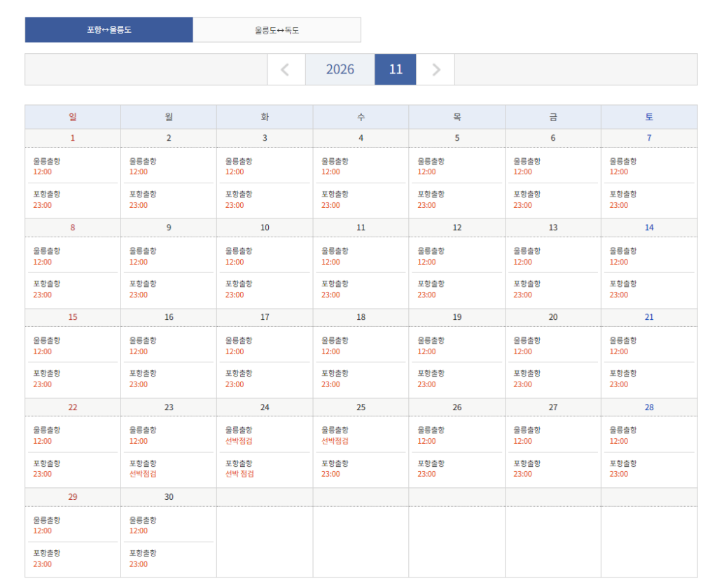Screen dimensions: 717x588
Task: Click the 12:00 울릉출항 time on the 29th
Action: (43, 531)
